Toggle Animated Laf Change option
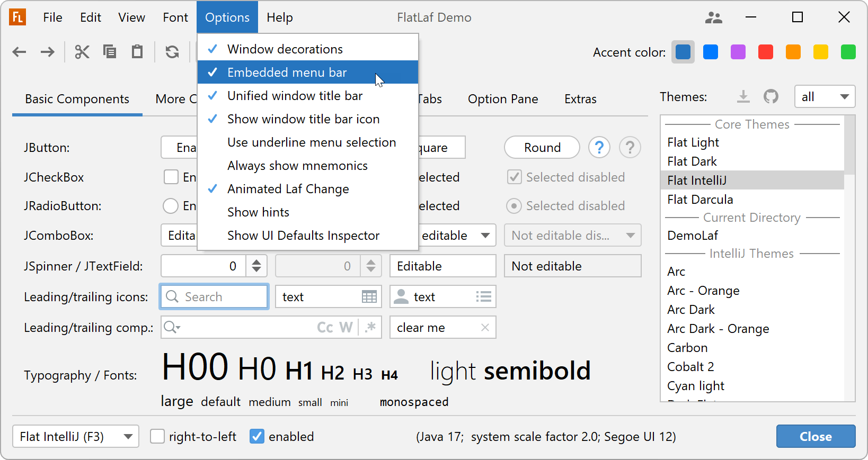The width and height of the screenshot is (868, 460). click(x=288, y=189)
